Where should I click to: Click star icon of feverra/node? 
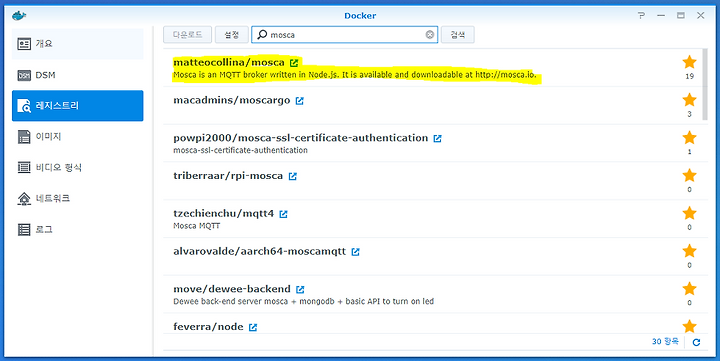(x=689, y=326)
